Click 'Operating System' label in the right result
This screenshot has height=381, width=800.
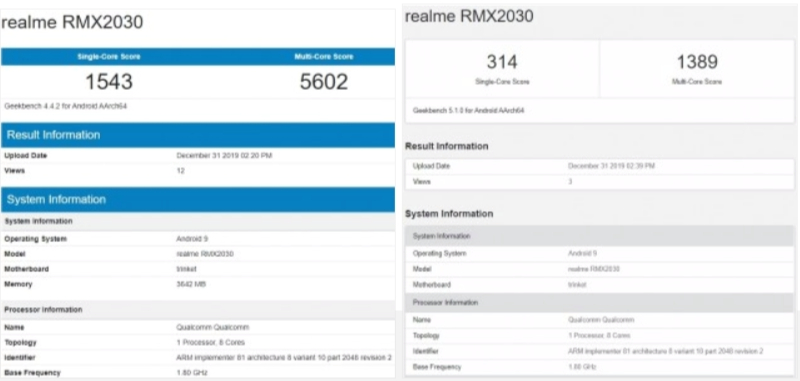(x=439, y=253)
